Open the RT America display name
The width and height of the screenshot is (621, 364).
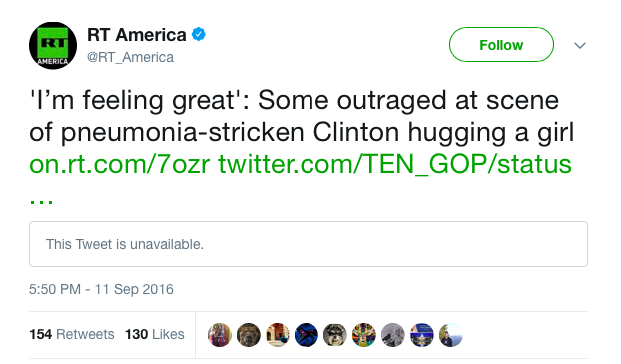click(136, 35)
